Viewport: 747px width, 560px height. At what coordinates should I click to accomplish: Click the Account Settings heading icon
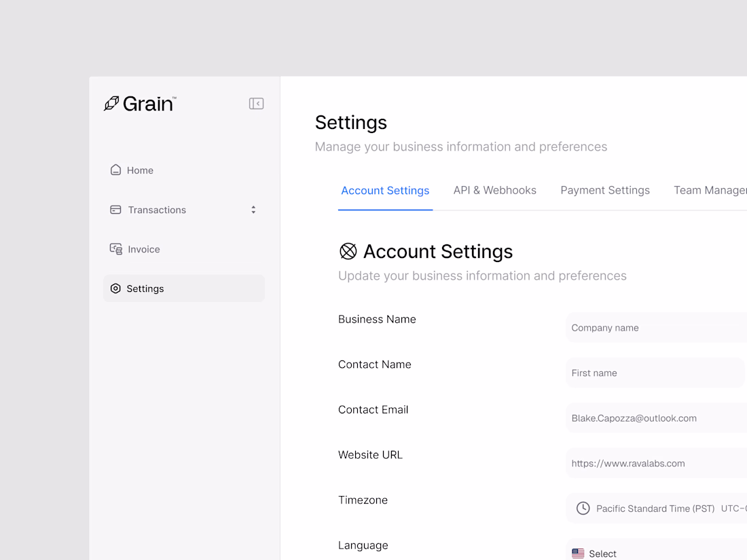click(x=348, y=251)
